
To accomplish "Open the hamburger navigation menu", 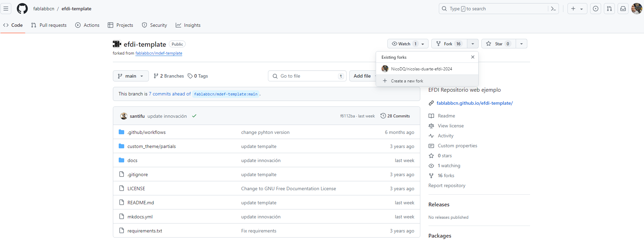I will coord(6,9).
